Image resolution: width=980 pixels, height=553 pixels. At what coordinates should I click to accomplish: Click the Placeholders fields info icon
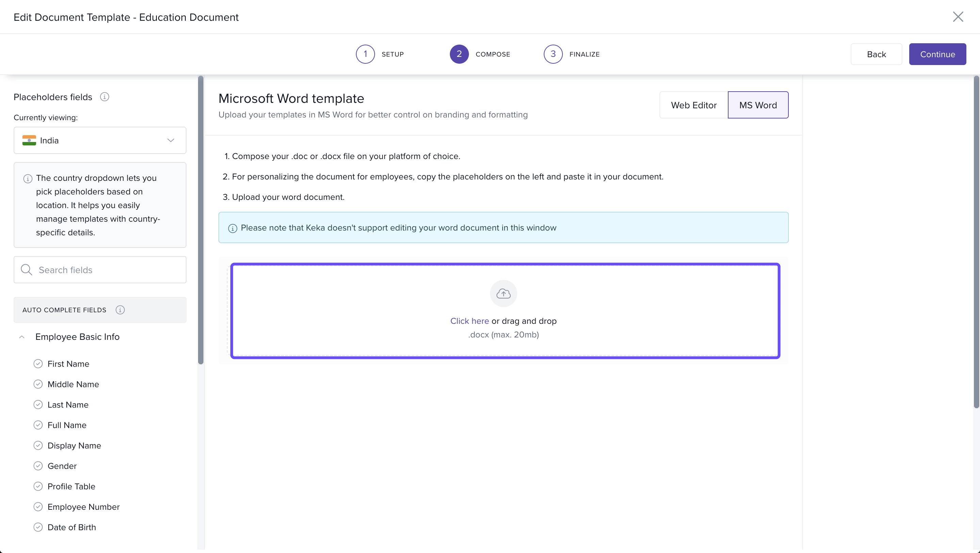[104, 97]
